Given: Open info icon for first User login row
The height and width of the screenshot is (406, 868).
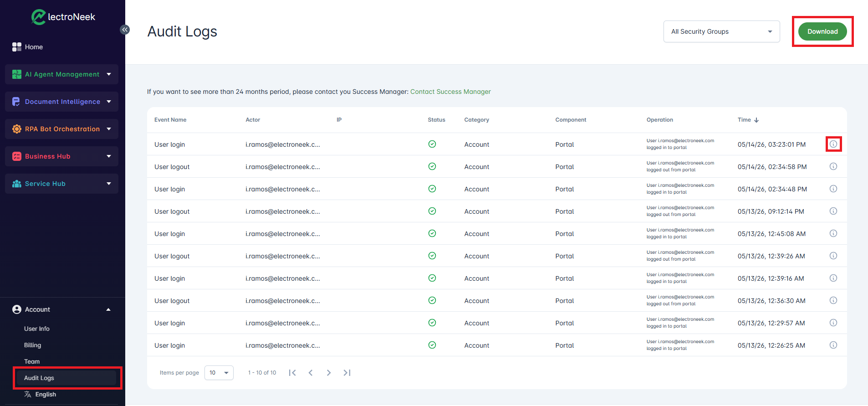Looking at the screenshot, I should coord(833,144).
